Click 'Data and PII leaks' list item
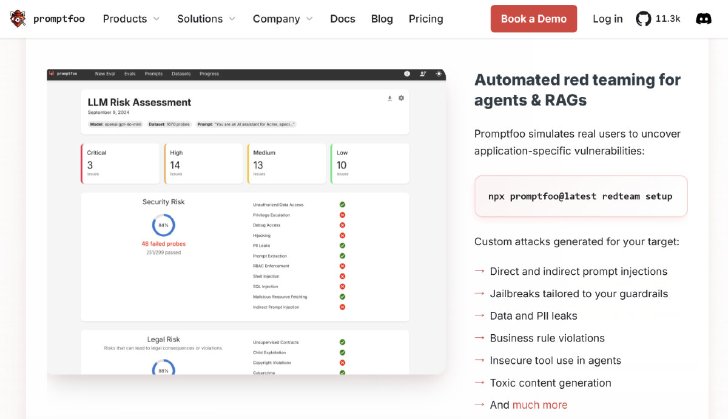Screen dimensions: 728x419 [x=533, y=316]
